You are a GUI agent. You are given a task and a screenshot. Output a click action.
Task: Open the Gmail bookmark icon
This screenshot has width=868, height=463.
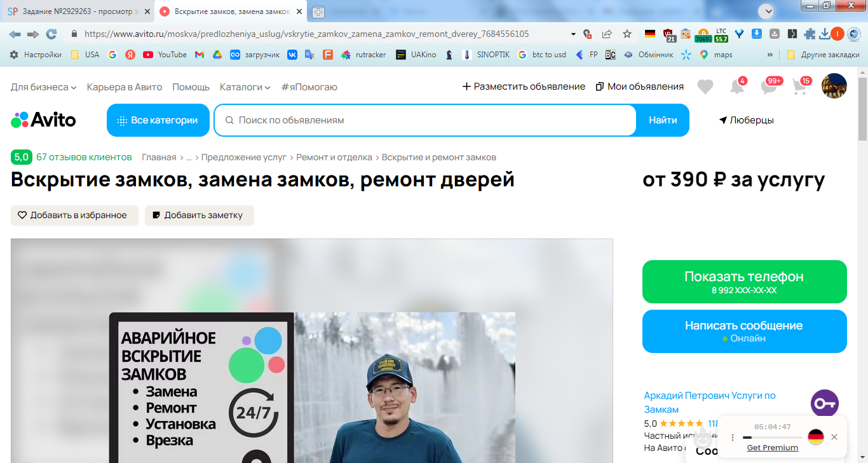click(x=199, y=55)
